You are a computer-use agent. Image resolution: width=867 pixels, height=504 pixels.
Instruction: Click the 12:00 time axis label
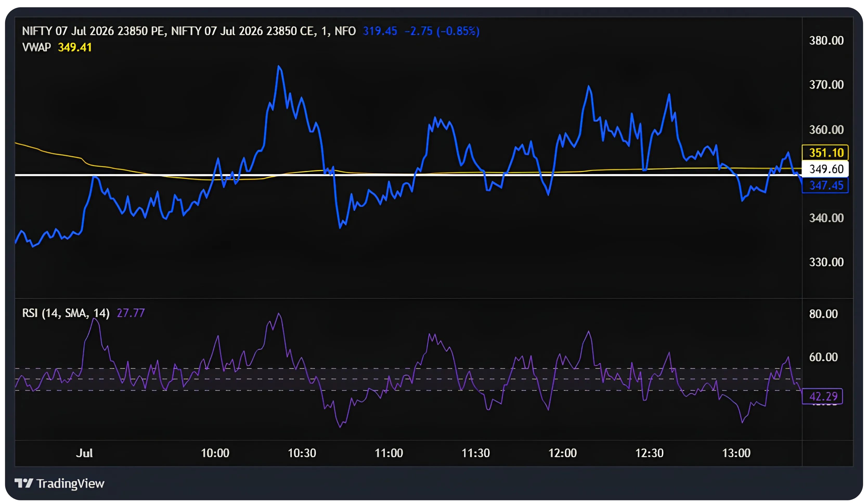coord(562,453)
